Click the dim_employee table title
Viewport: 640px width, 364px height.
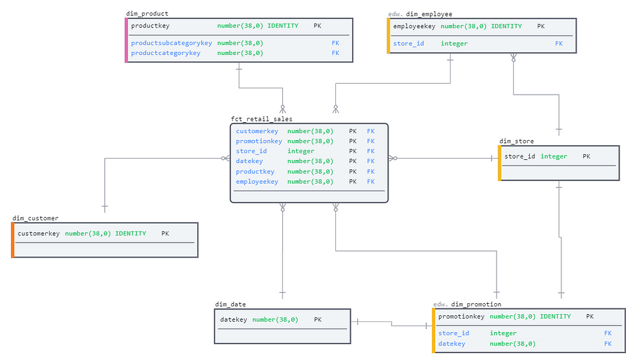pyautogui.click(x=429, y=14)
